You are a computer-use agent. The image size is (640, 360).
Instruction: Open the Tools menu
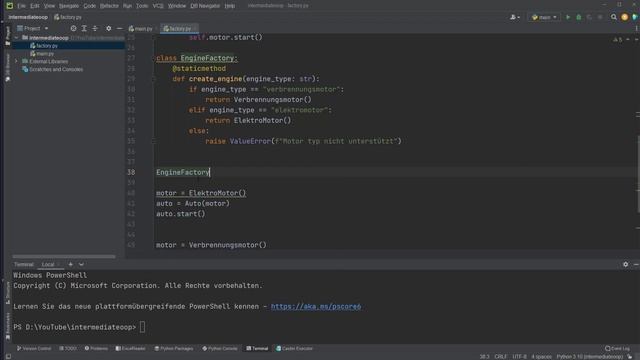142,6
